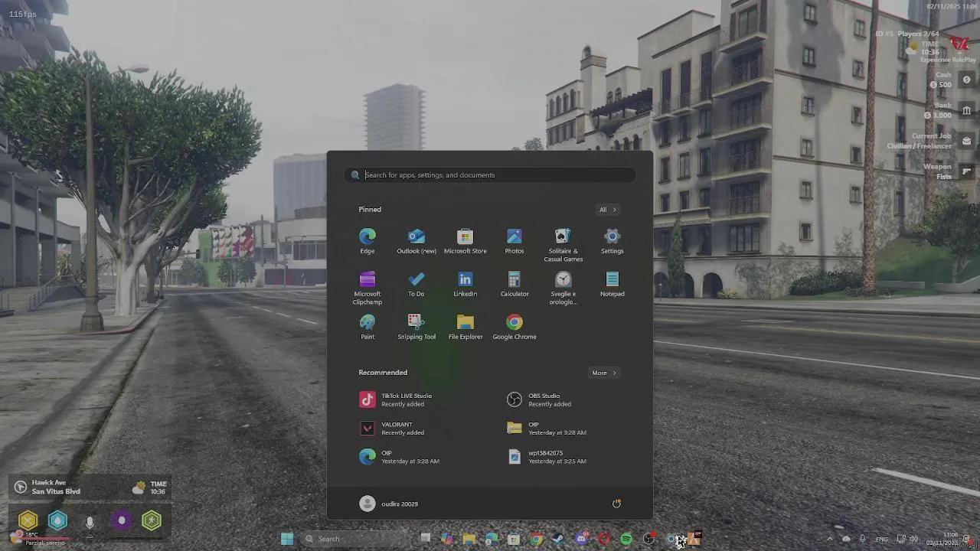
Task: Switch to OBS Studio on the taskbar
Action: 649,539
